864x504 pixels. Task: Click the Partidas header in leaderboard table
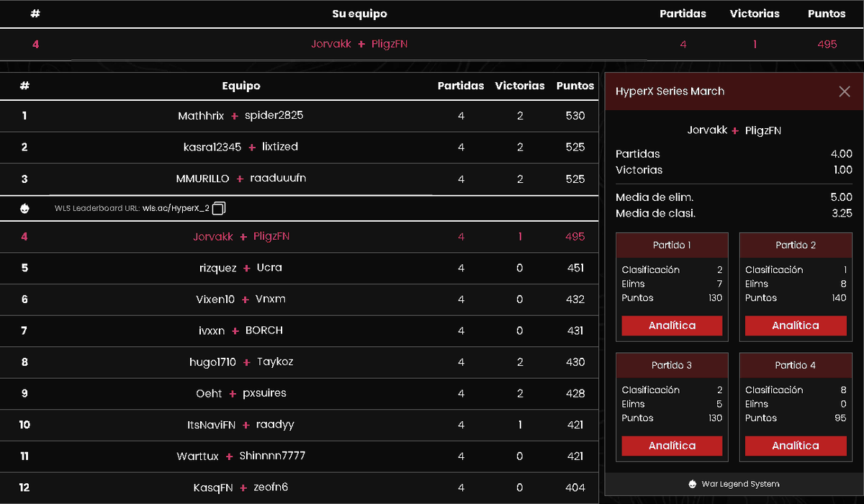[461, 86]
